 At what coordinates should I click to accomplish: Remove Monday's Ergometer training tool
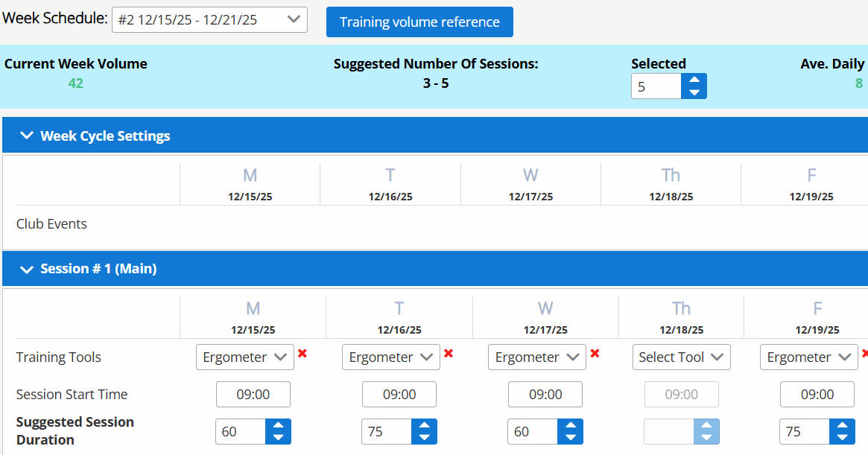(302, 354)
